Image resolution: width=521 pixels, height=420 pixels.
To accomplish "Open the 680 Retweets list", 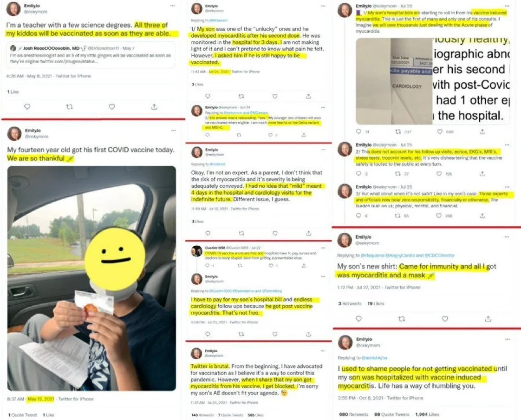I will [x=353, y=414].
